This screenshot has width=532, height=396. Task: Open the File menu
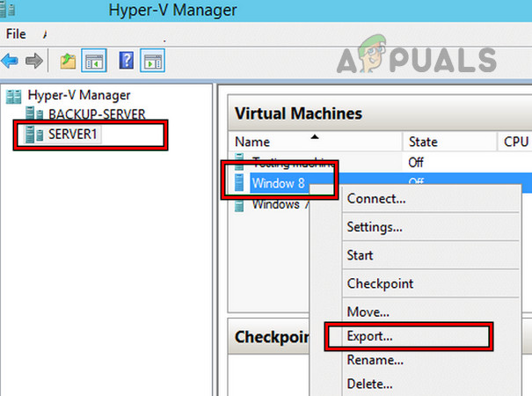click(x=16, y=34)
